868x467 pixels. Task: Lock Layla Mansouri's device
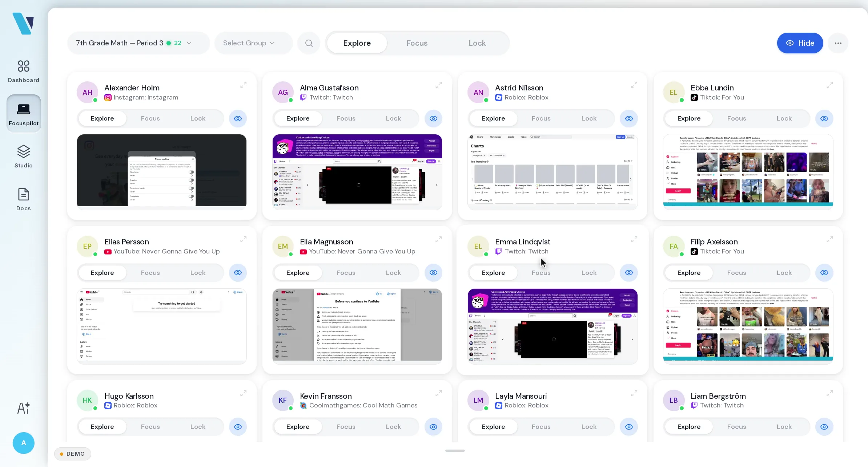(x=589, y=427)
